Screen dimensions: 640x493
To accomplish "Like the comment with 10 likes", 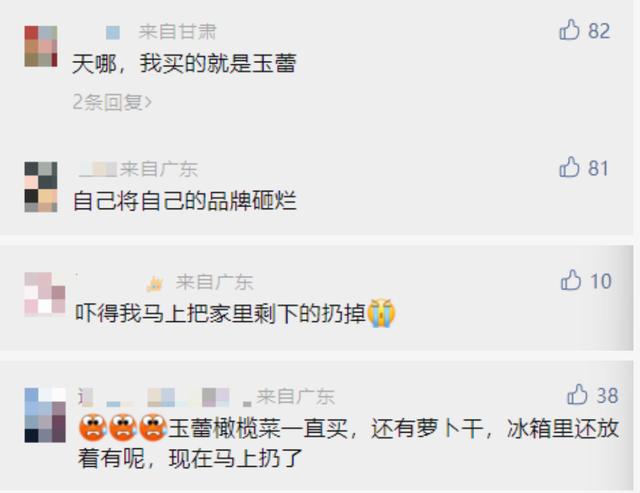I will [x=571, y=280].
